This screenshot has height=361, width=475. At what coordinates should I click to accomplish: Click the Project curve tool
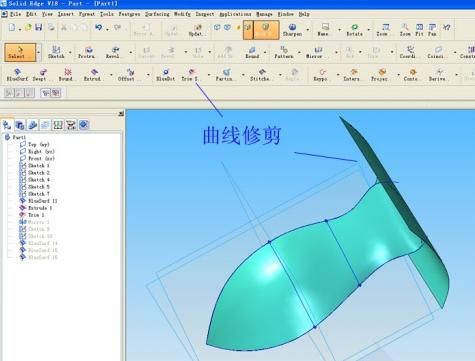[x=380, y=75]
